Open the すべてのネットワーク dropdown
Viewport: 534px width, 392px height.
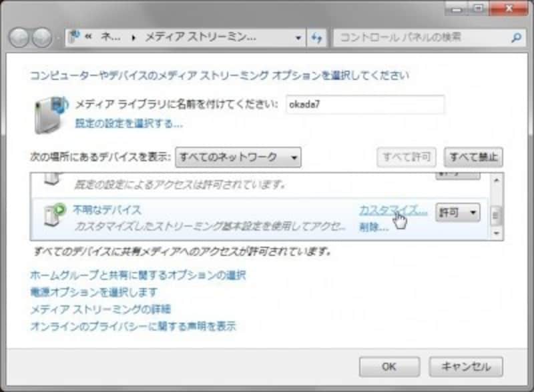(x=238, y=157)
